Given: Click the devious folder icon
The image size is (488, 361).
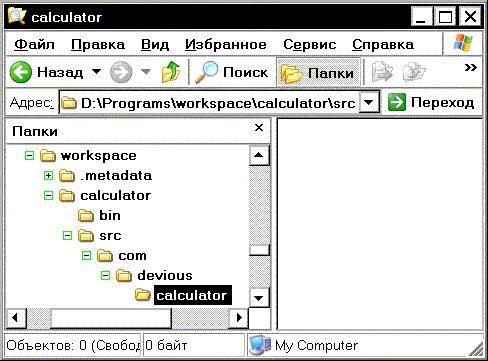Looking at the screenshot, I should click(124, 276).
